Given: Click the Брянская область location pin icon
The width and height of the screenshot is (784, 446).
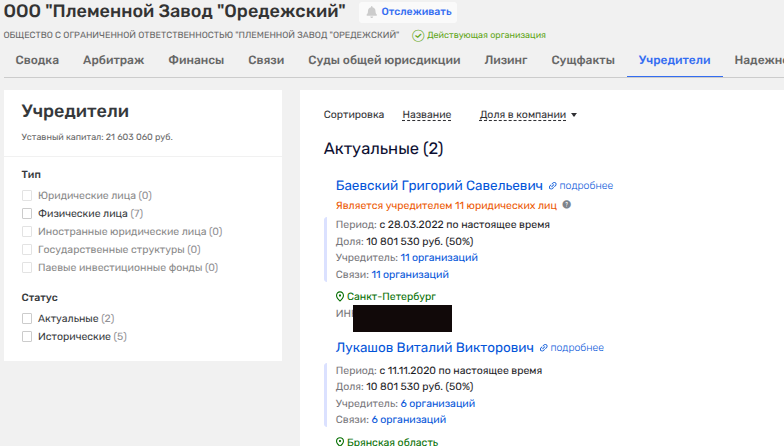Looking at the screenshot, I should tap(340, 441).
